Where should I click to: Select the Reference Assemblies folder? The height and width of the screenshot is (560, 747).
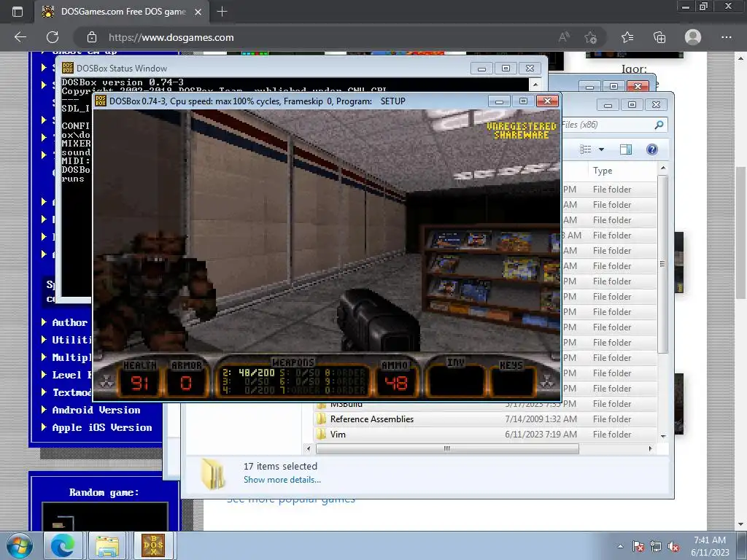371,419
